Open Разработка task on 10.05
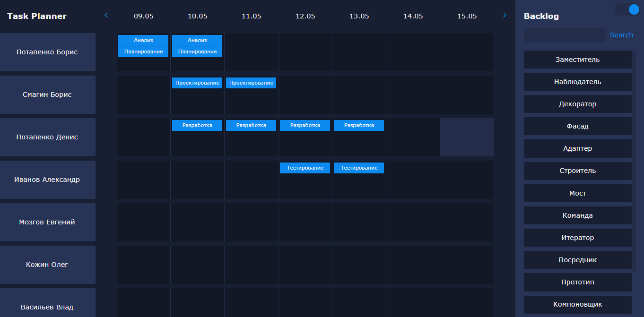 pyautogui.click(x=197, y=125)
